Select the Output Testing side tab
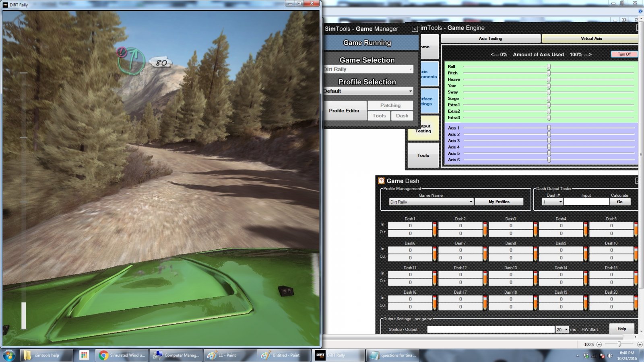 (x=423, y=128)
